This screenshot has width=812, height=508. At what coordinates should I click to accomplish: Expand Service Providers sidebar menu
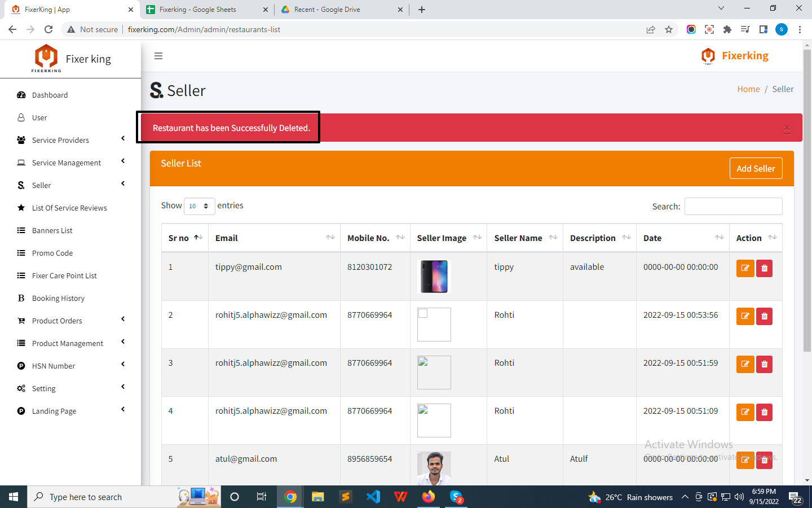click(x=70, y=140)
